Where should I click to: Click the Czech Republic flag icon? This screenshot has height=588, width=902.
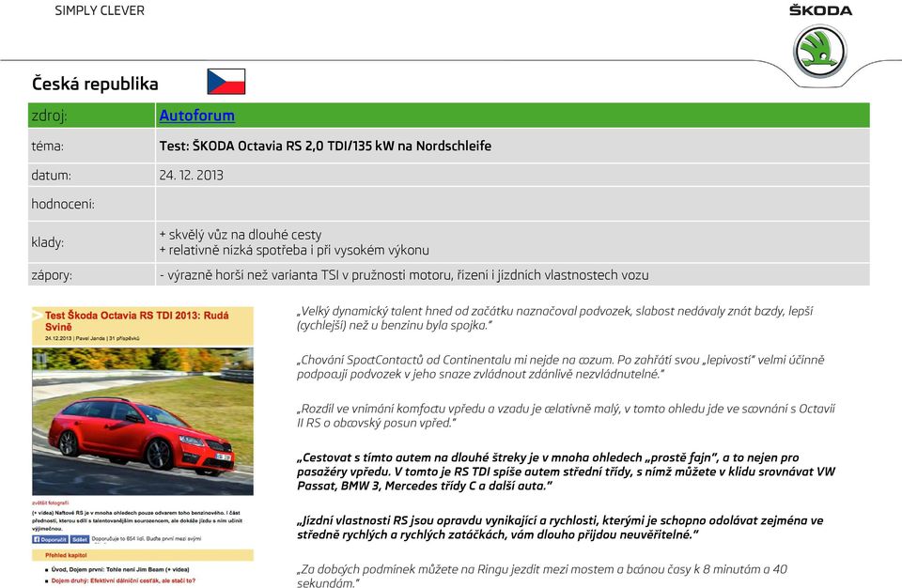click(226, 81)
